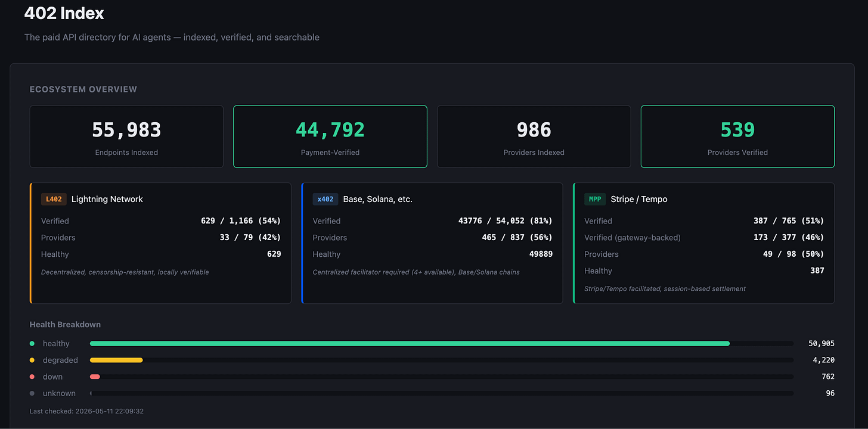This screenshot has height=429, width=868.
Task: Click the value 49 / 98 (50%)
Action: (793, 254)
